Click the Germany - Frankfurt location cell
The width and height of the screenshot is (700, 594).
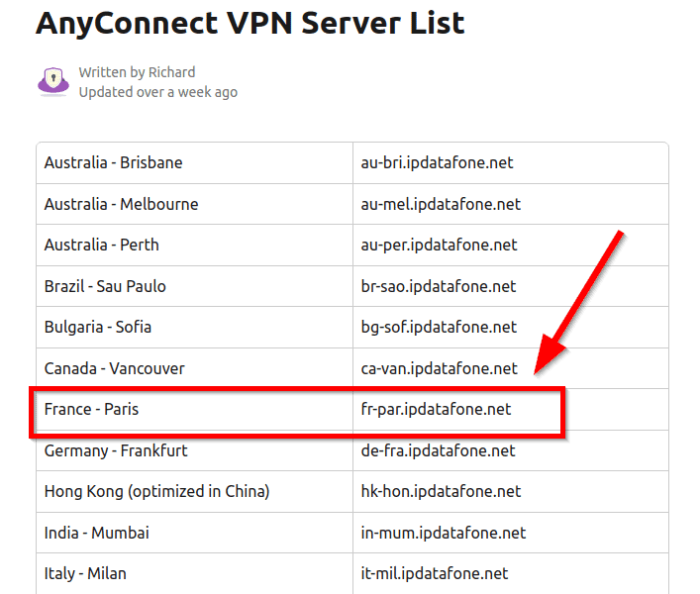click(x=116, y=450)
